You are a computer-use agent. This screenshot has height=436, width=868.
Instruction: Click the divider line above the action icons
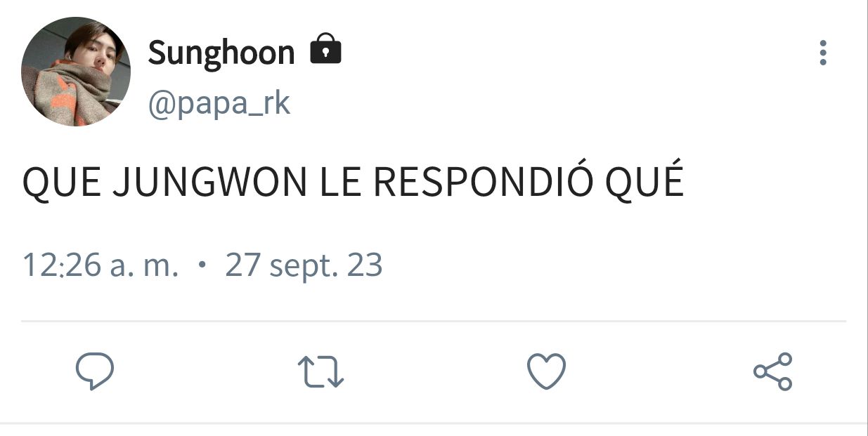pos(434,322)
